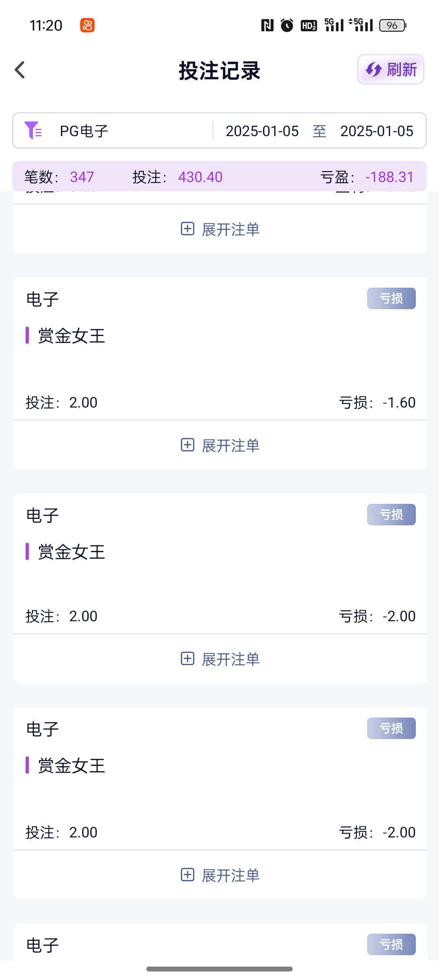Tap the HD status bar icon
The height and width of the screenshot is (980, 439).
pyautogui.click(x=309, y=25)
